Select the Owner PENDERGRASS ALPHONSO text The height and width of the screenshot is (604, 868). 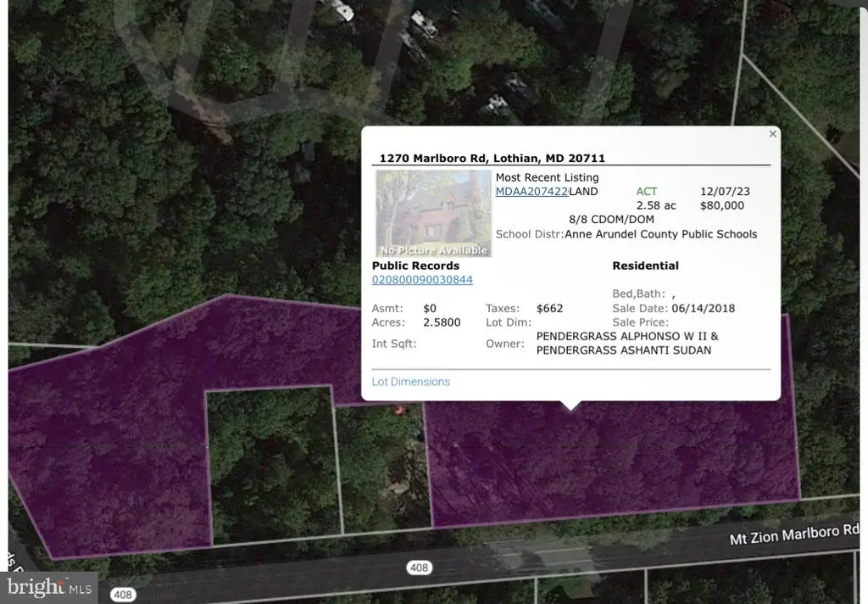pyautogui.click(x=626, y=335)
